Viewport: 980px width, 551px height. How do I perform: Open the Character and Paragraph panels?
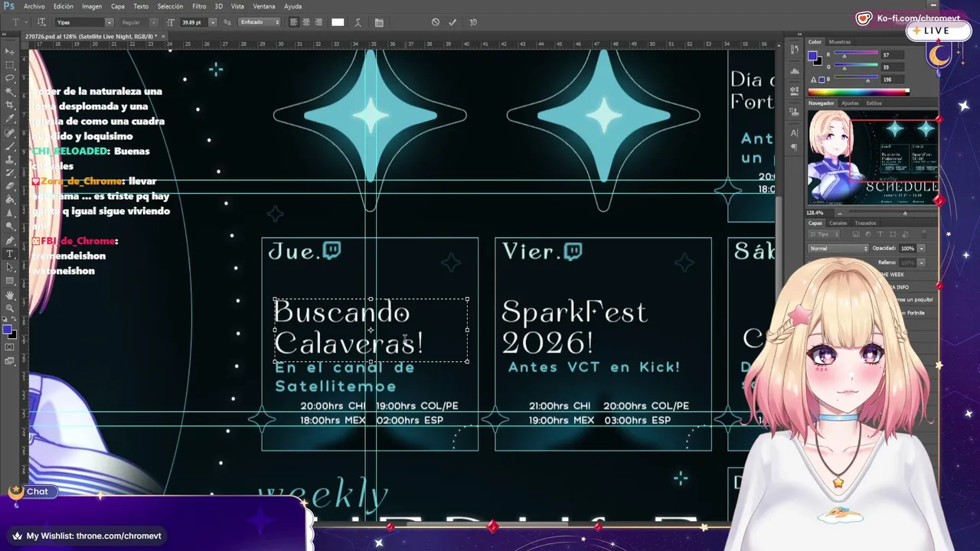coord(379,22)
